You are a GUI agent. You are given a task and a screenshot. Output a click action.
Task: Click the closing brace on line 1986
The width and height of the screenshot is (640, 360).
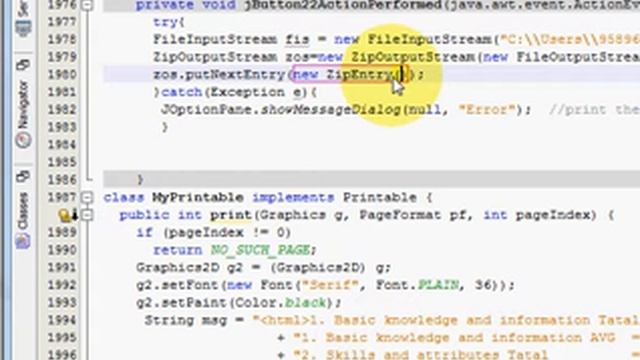pyautogui.click(x=140, y=180)
